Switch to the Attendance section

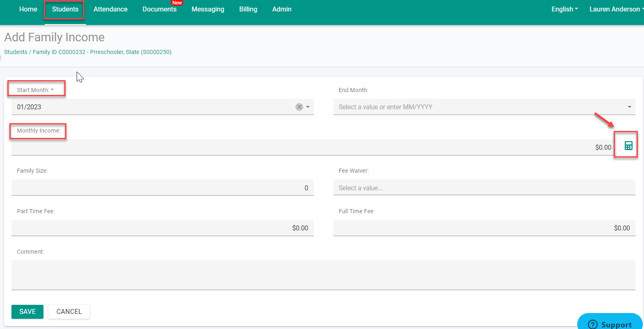pos(110,9)
